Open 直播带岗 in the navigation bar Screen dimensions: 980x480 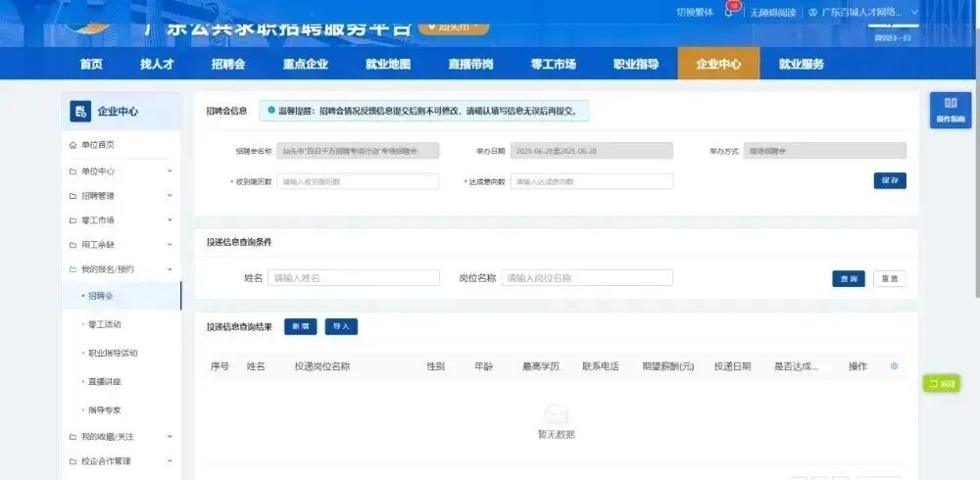pos(470,64)
